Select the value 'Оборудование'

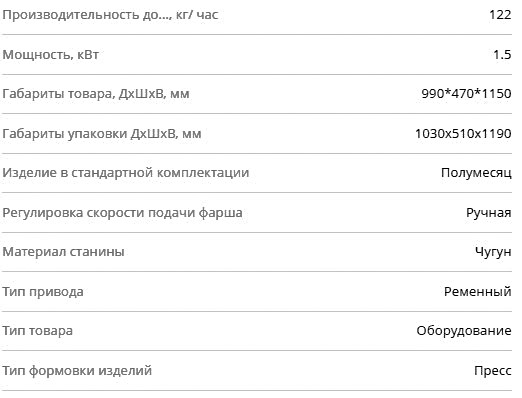(x=464, y=331)
